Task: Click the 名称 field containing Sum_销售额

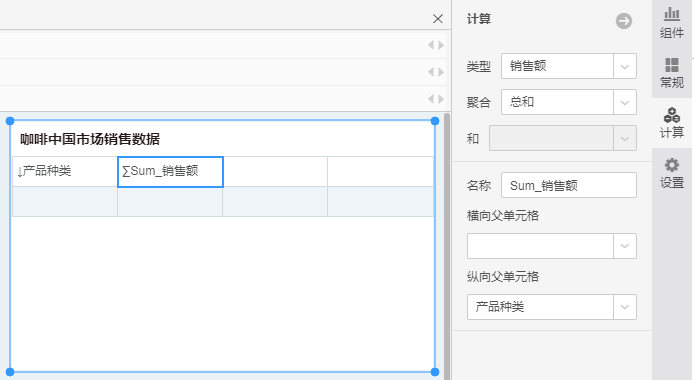Action: (569, 185)
